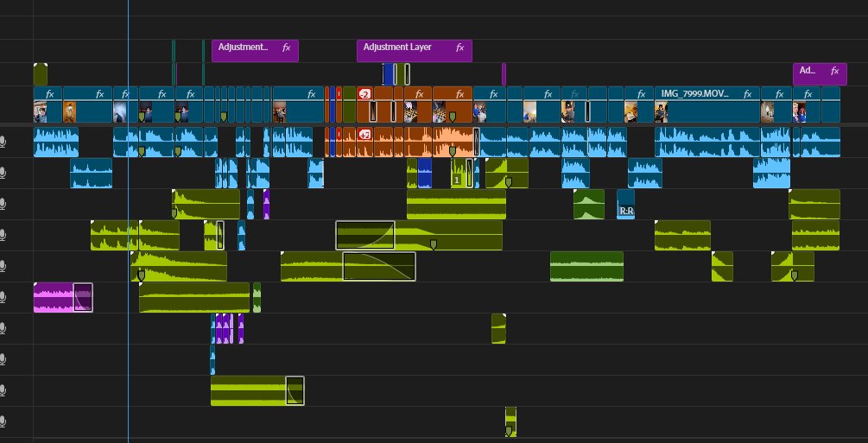Select the IMG_7999.MOV clip name

(694, 93)
